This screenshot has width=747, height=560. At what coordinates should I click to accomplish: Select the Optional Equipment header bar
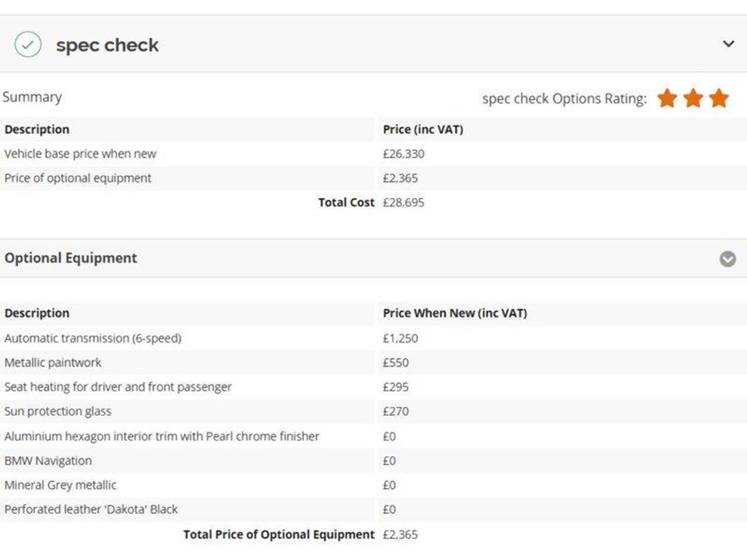click(x=374, y=258)
